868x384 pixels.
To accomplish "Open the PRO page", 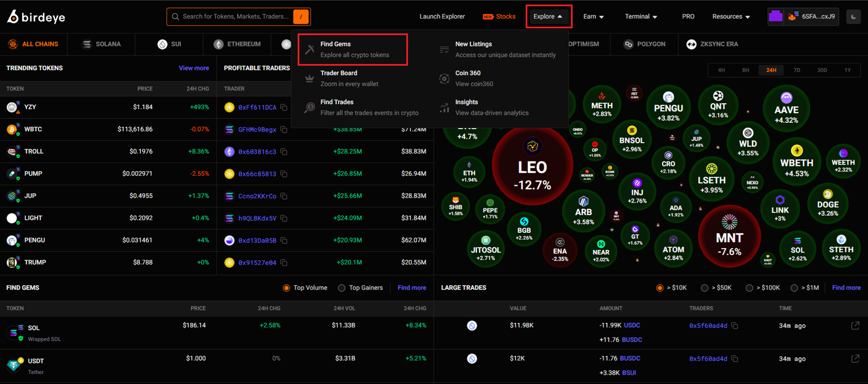I will coord(688,16).
